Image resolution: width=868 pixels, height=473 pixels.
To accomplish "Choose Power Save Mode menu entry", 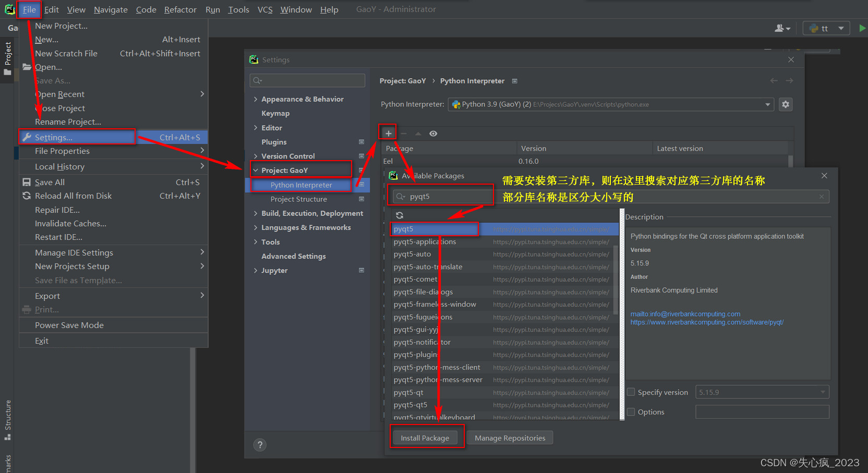I will (x=113, y=325).
